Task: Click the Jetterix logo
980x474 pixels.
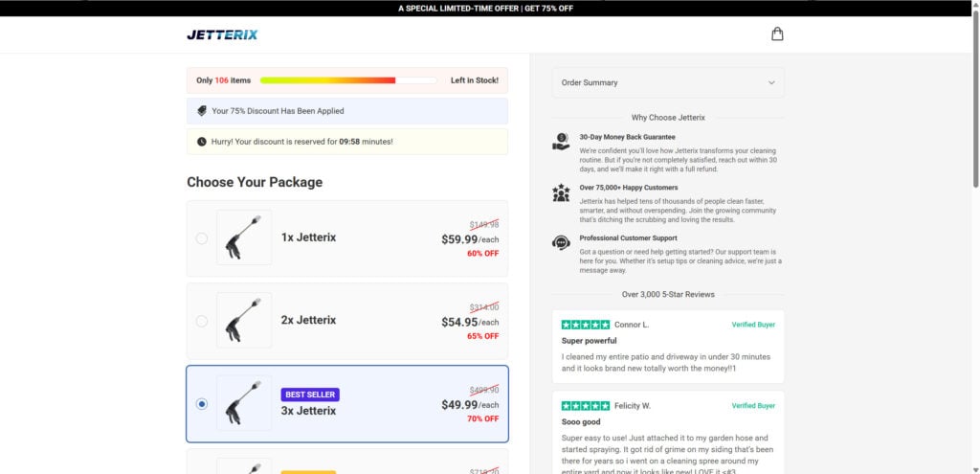Action: click(x=222, y=34)
